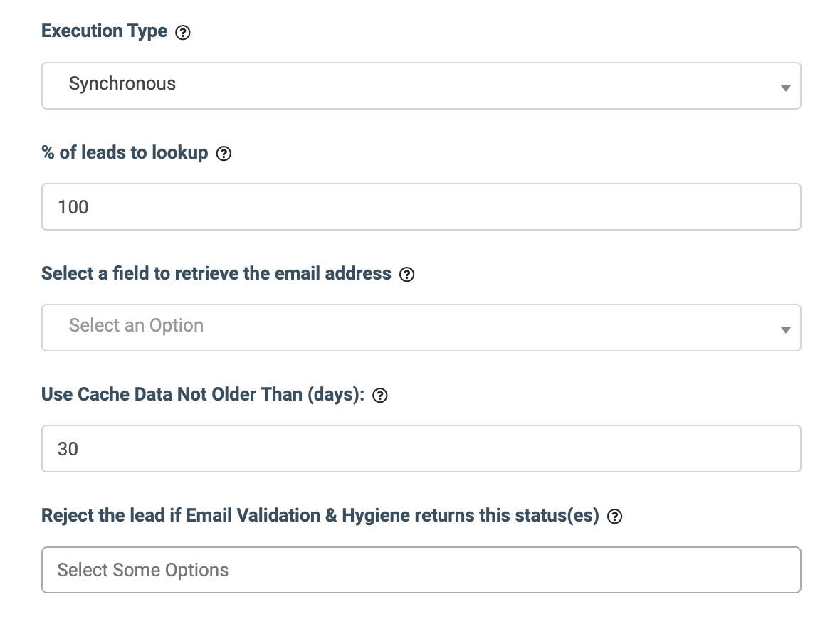The height and width of the screenshot is (619, 840).
Task: Click the 30 value in cache field
Action: point(68,449)
